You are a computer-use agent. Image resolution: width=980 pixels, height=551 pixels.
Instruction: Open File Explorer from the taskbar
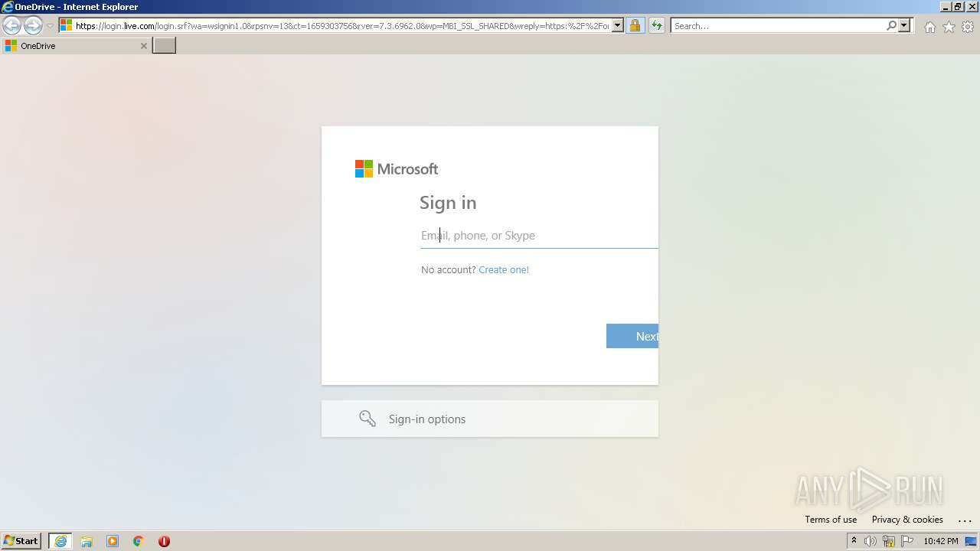(87, 541)
